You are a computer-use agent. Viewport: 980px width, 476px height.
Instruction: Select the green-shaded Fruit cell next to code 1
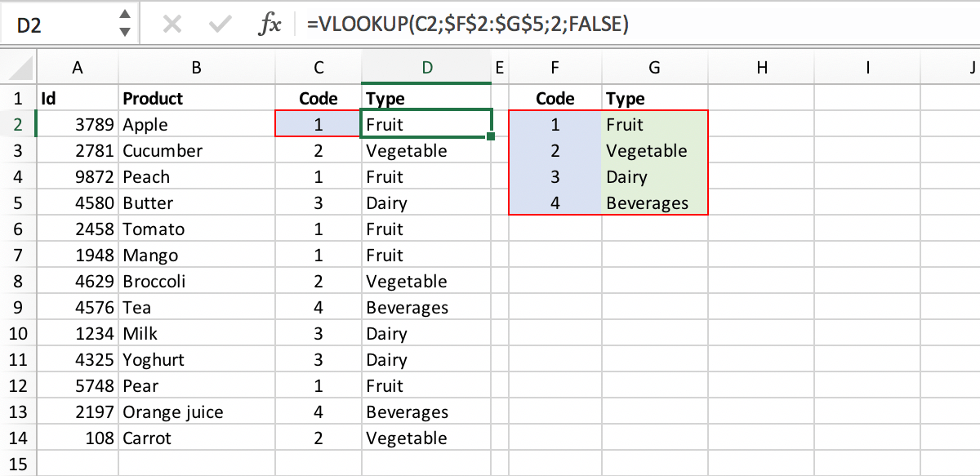(653, 124)
